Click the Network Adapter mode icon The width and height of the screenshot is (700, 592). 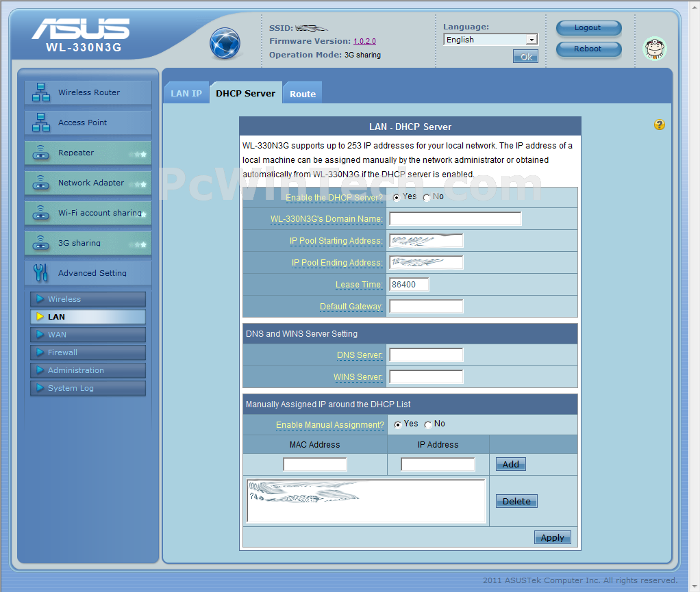(40, 183)
